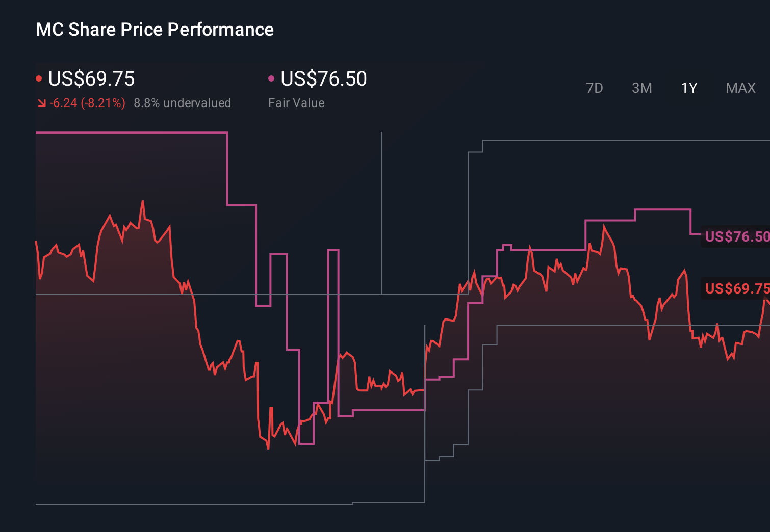This screenshot has height=532, width=770.
Task: Select the 1Y time range
Action: click(688, 88)
